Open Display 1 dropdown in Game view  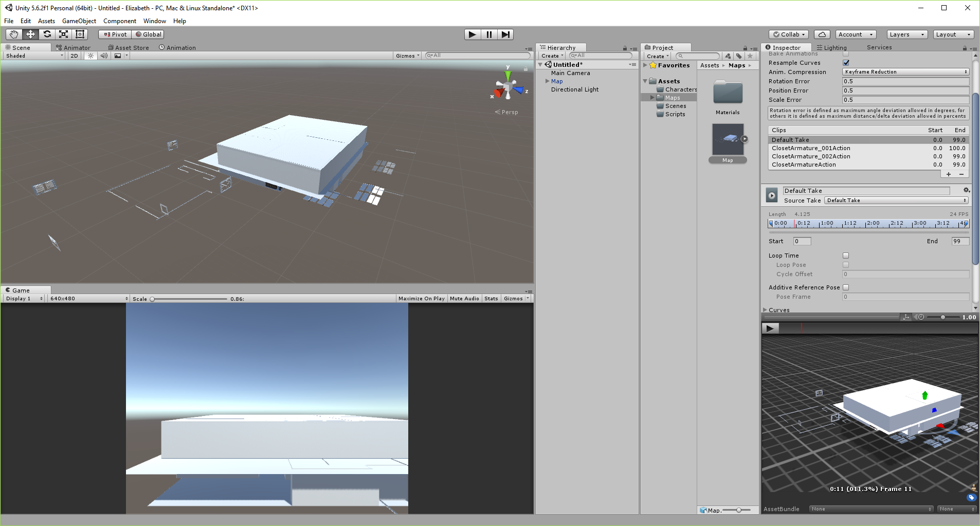click(x=24, y=298)
